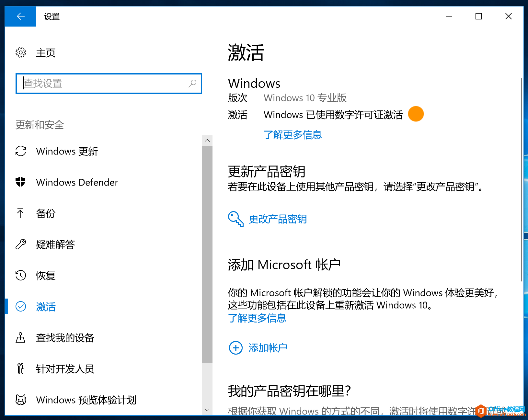Click the 我的产品密钥在哪里? heading
The height and width of the screenshot is (420, 528).
coord(289,391)
